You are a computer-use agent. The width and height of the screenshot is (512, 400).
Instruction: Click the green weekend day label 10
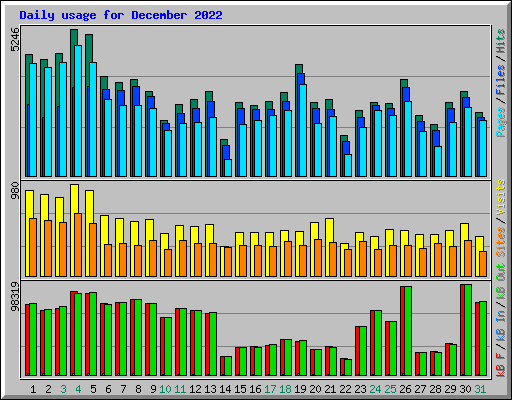(x=165, y=389)
